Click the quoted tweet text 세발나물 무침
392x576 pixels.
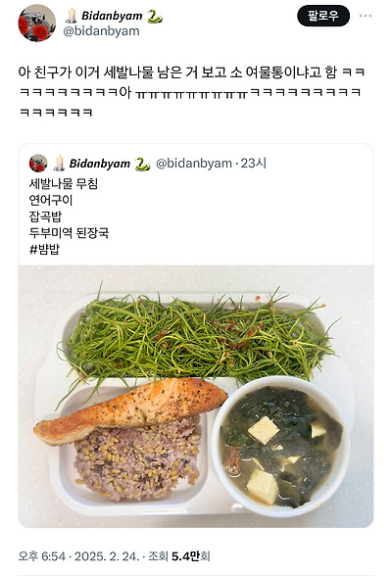[63, 184]
